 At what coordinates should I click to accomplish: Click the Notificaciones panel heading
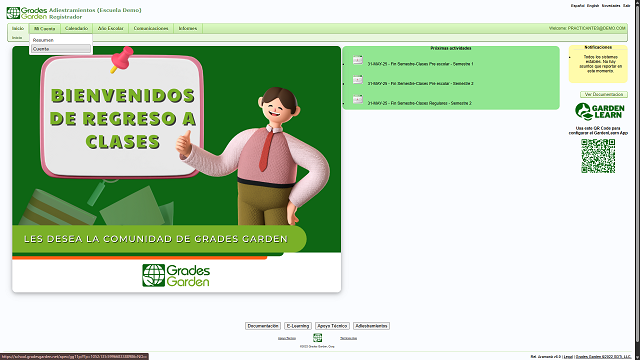[598, 47]
